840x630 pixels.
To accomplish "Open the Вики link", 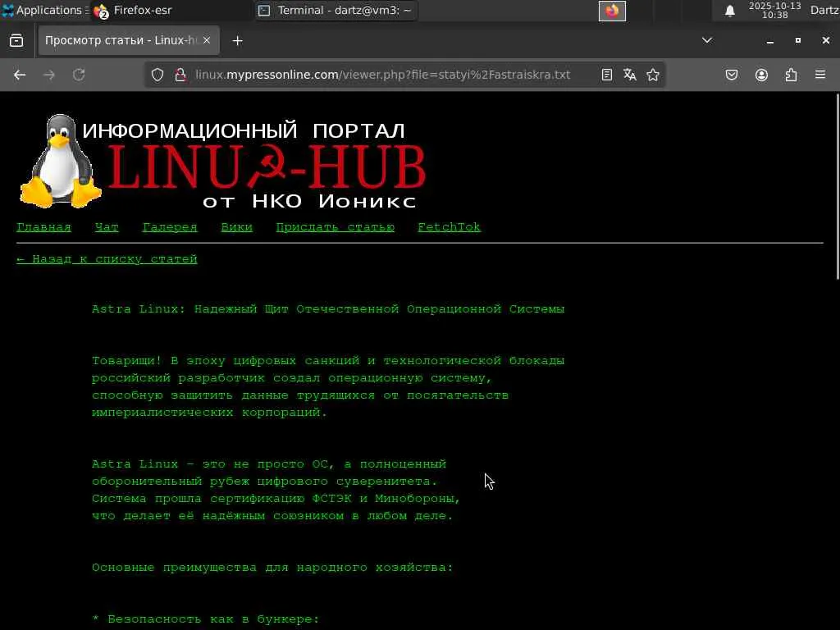I will click(237, 227).
